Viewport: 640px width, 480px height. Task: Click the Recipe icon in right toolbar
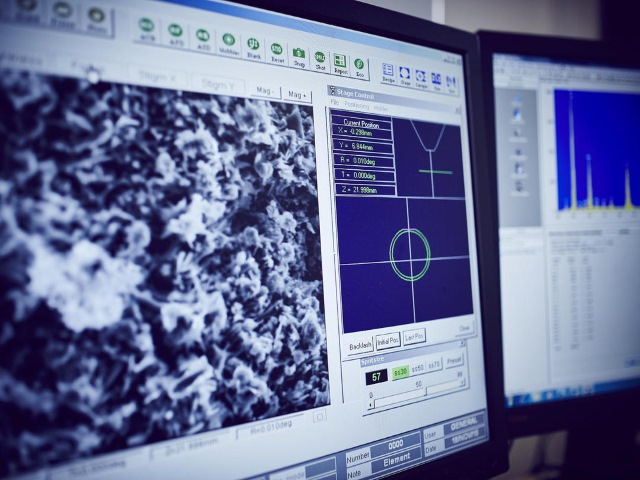388,74
